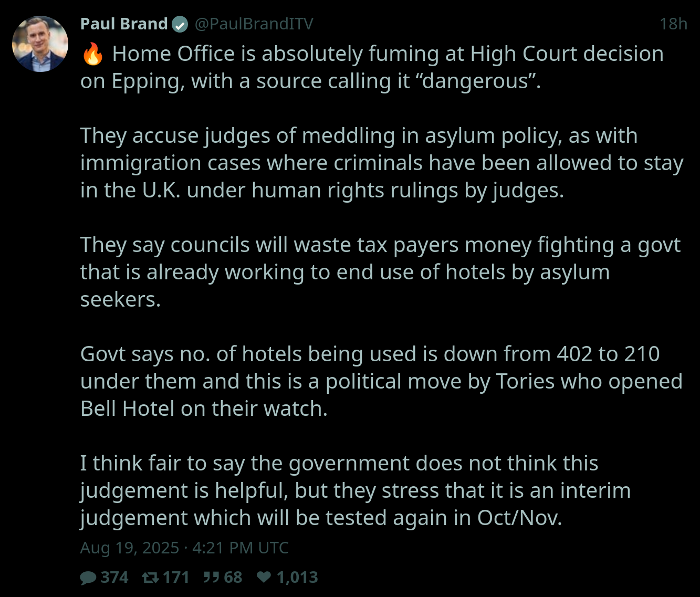700x597 pixels.
Task: Click the 68 quotes count
Action: 233,578
